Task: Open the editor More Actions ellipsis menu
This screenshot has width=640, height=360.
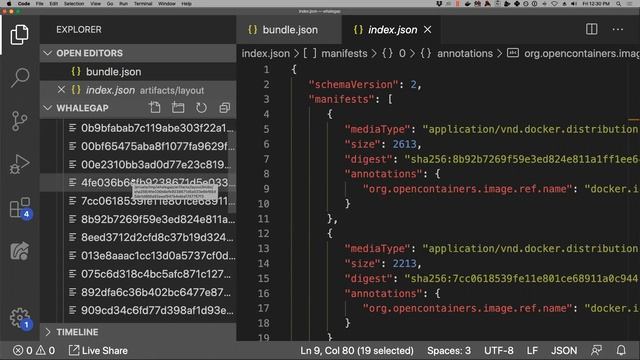Action: tap(618, 29)
